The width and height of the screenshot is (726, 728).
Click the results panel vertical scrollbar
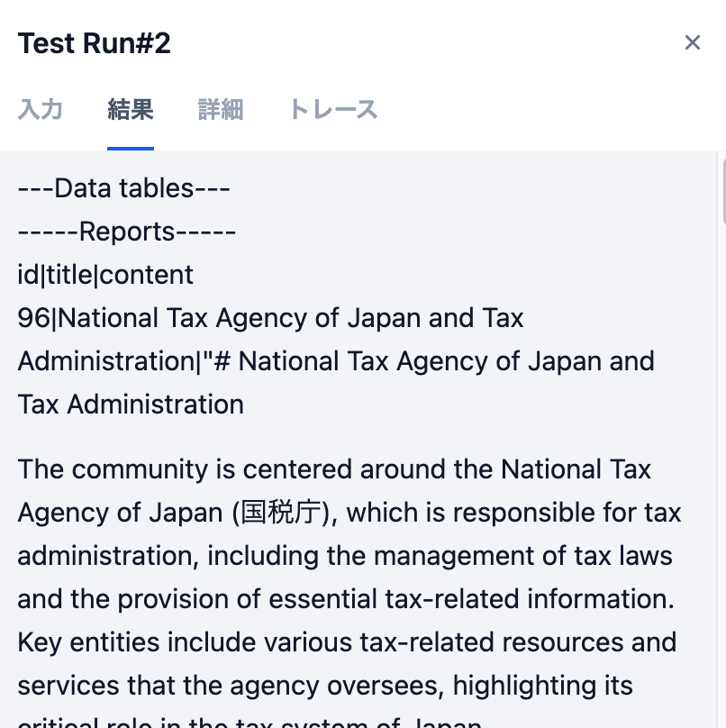pos(723,190)
